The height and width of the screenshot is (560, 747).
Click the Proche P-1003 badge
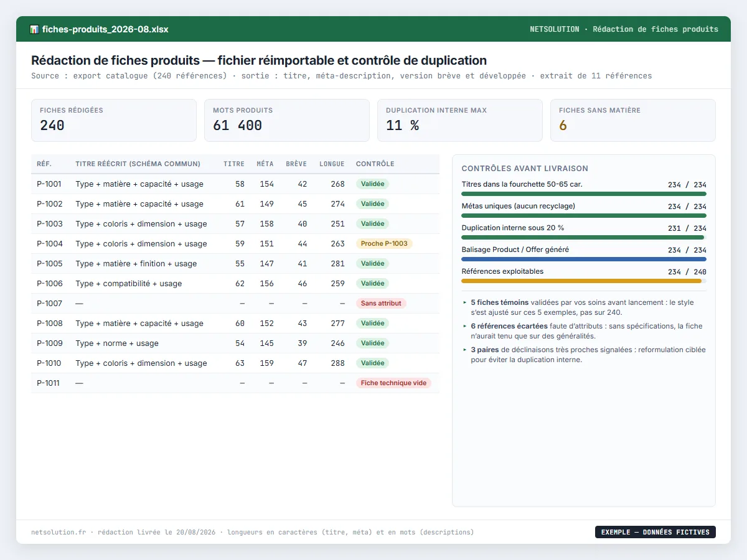[384, 244]
